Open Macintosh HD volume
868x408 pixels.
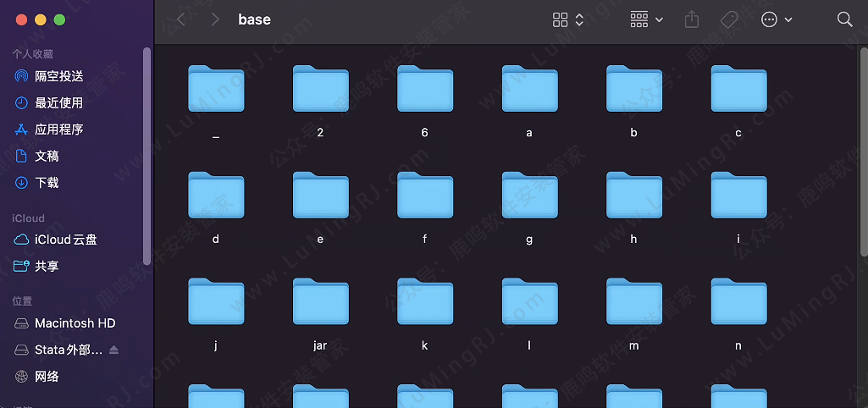(x=75, y=323)
